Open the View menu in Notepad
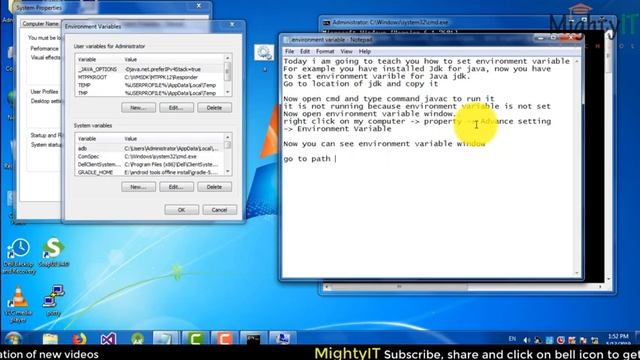The image size is (640, 360). [x=346, y=51]
